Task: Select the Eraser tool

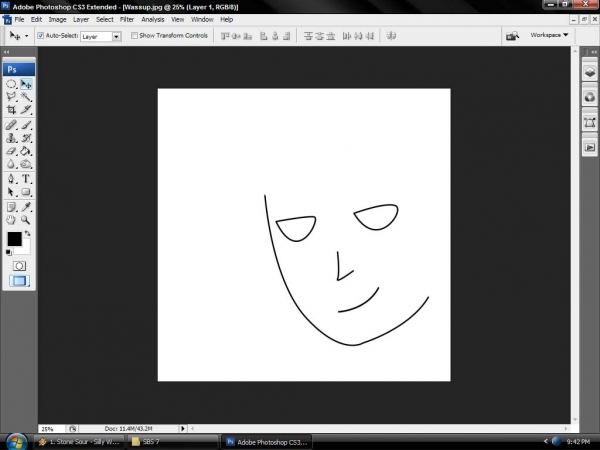Action: (11, 151)
